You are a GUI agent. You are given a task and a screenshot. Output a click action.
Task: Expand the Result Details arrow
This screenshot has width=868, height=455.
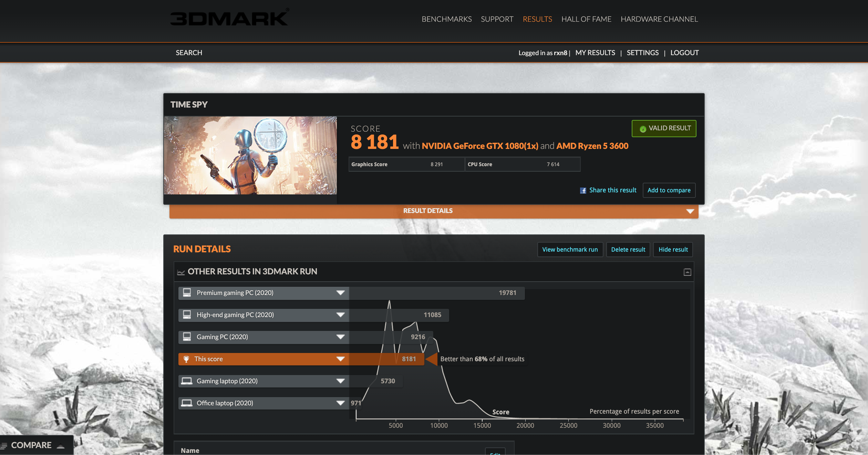click(x=690, y=211)
